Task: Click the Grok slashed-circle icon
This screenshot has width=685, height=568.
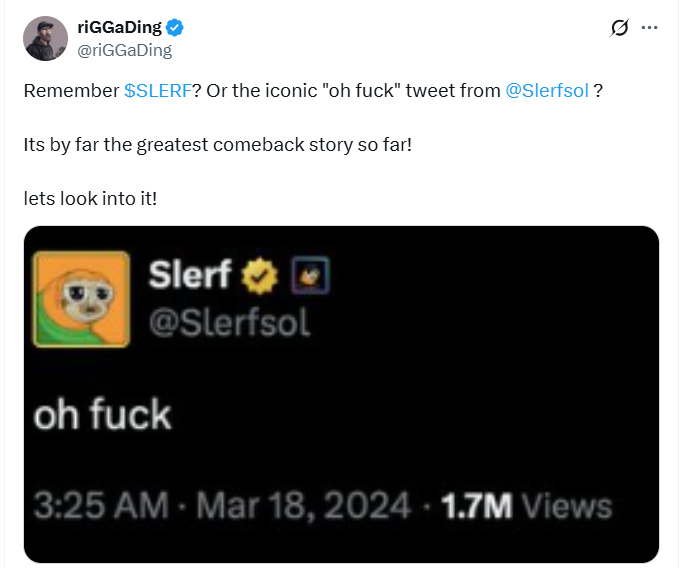Action: click(619, 29)
